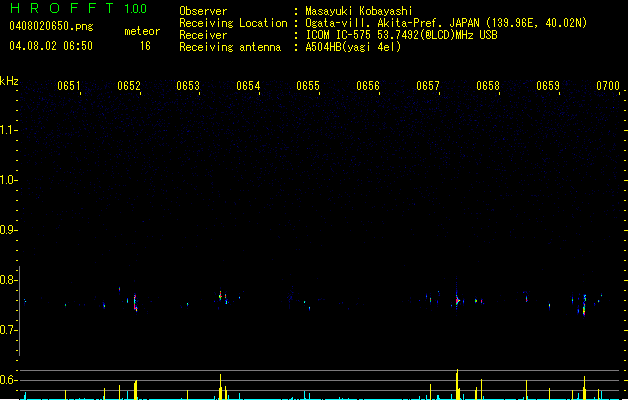
Task: Click the tallest yellow intensity spike after 0657
Action: point(457,384)
